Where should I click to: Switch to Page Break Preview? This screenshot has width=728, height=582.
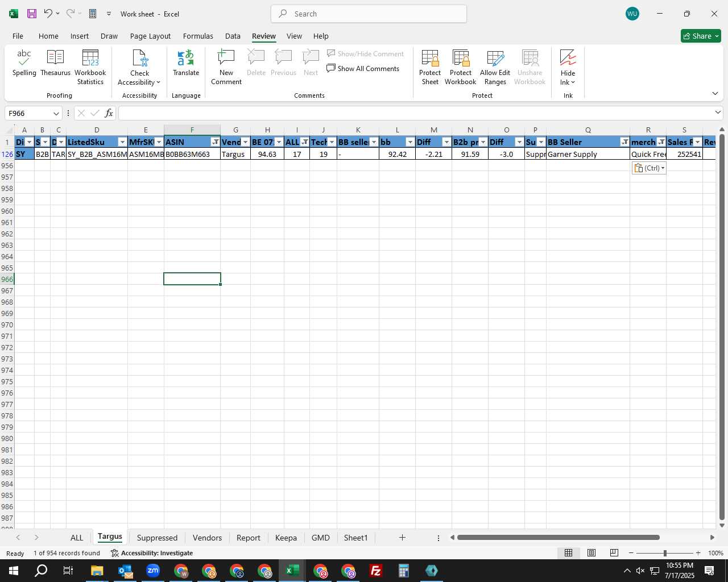coord(614,553)
